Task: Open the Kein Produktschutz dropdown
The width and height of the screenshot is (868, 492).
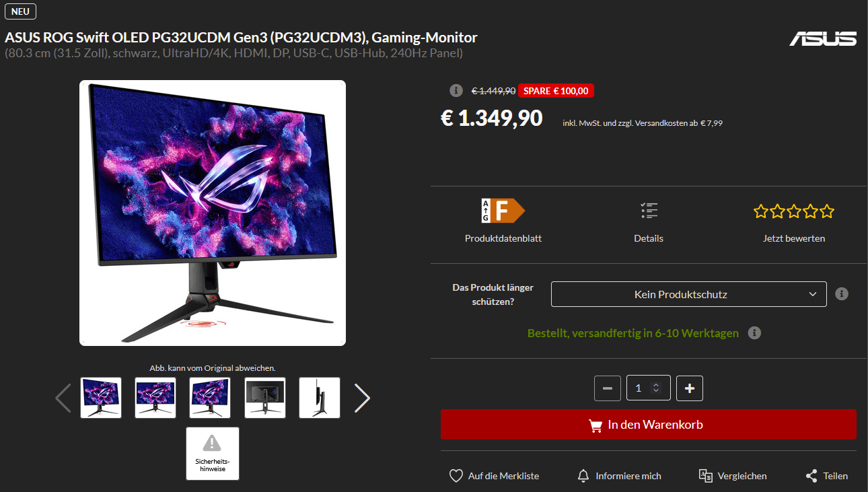Action: point(688,294)
